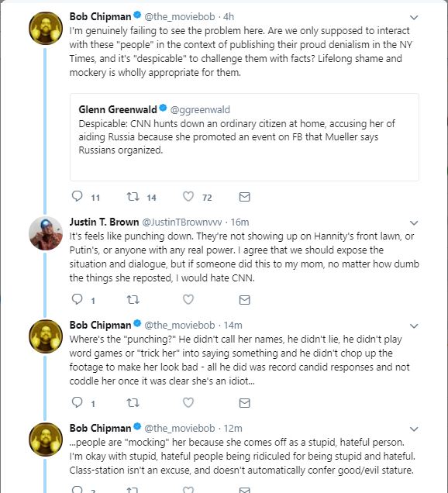
Task: Open the 14m tweet's chevron menu
Action: (x=414, y=326)
